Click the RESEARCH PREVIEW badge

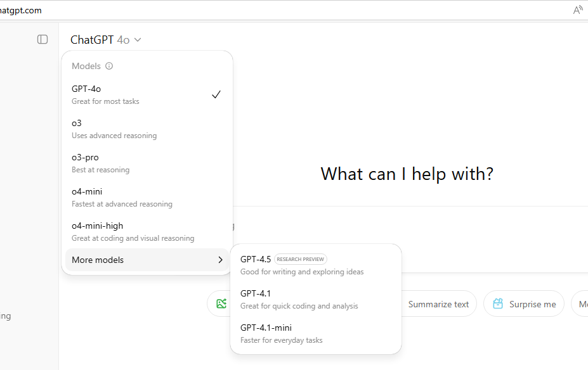coord(301,259)
